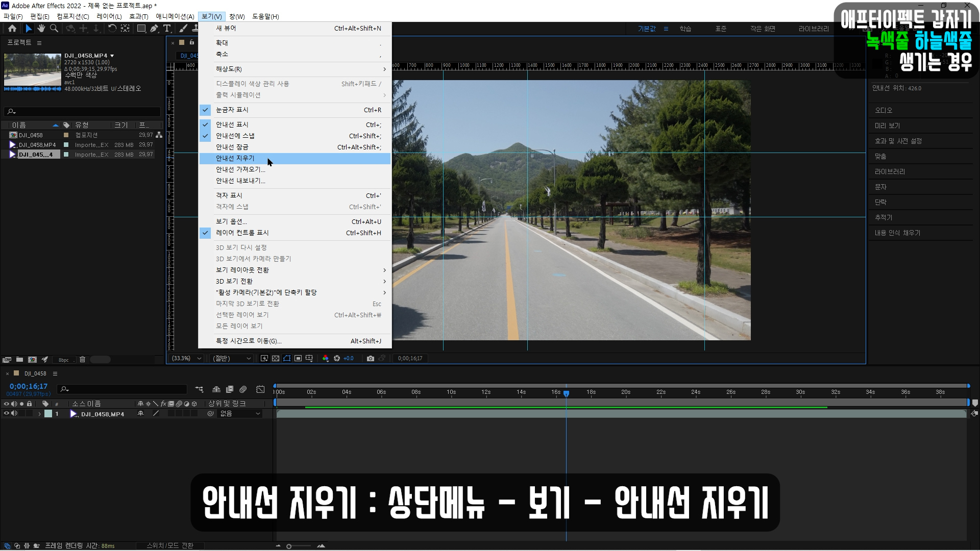Select the Type (T) tool
The height and width of the screenshot is (551, 980).
166,29
